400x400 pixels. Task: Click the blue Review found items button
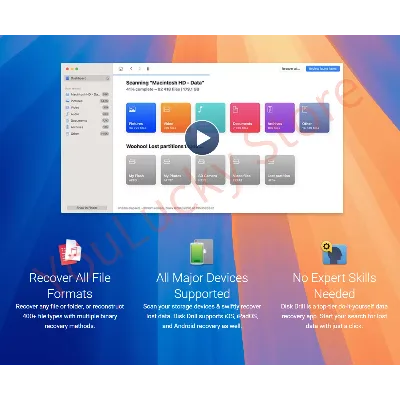pos(323,69)
